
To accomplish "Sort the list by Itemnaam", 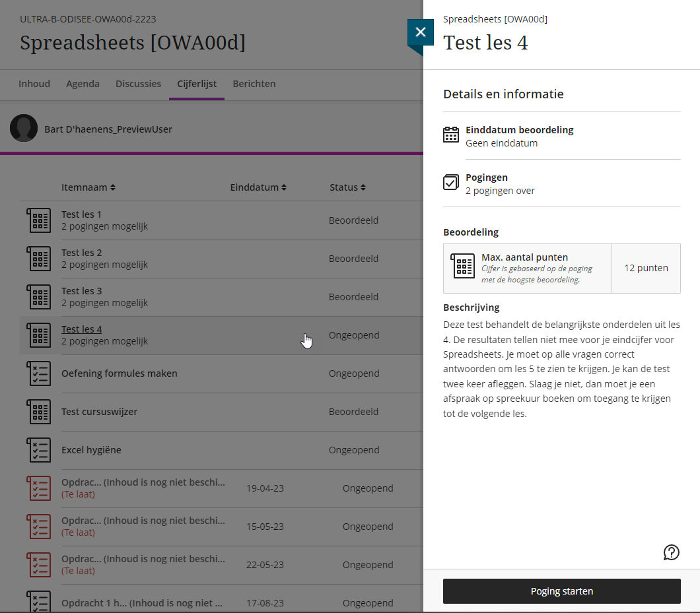I will [88, 187].
